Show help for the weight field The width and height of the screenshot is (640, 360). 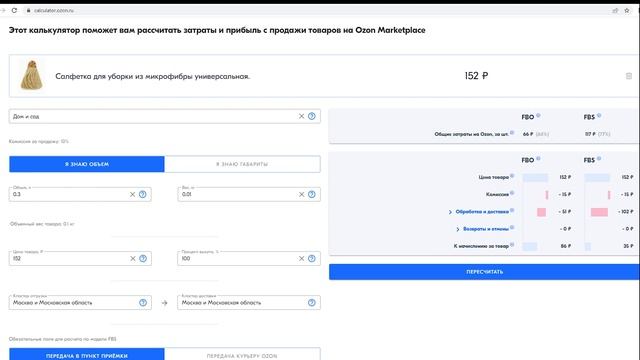coord(312,194)
